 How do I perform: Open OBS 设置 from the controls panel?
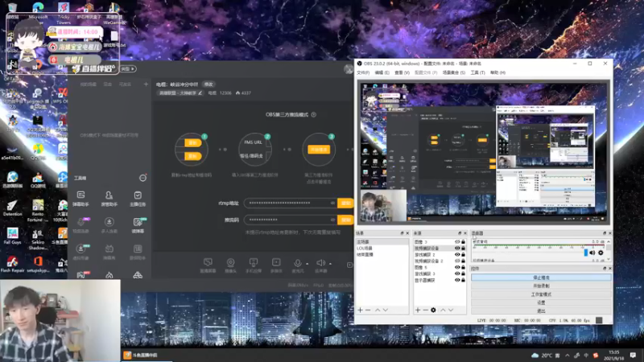coord(541,302)
